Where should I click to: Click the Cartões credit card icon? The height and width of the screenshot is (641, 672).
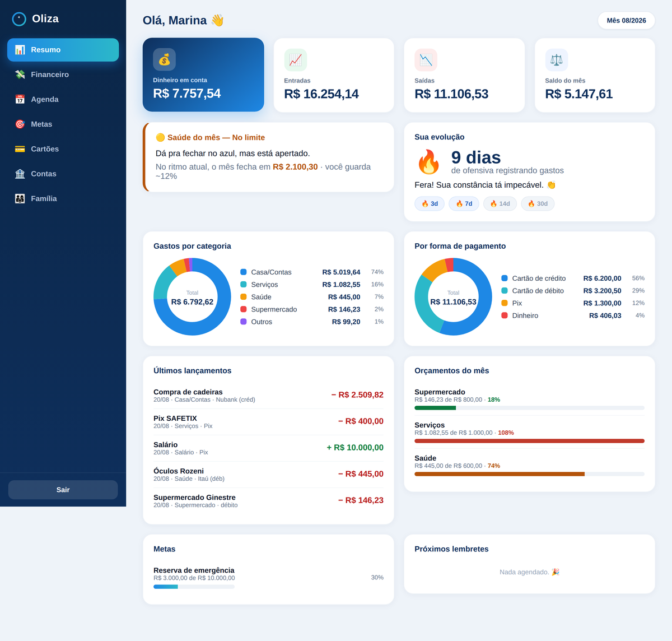coord(20,149)
